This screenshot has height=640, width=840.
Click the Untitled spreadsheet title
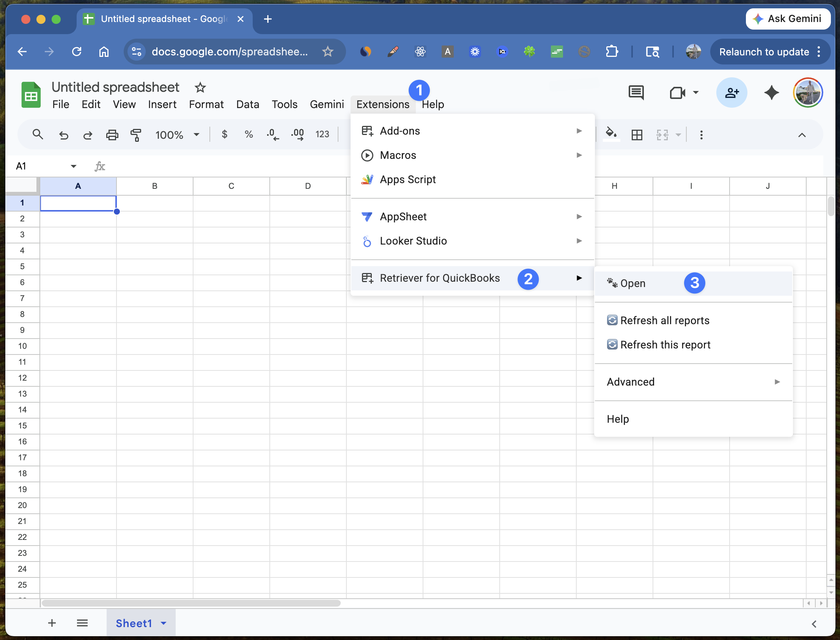115,87
